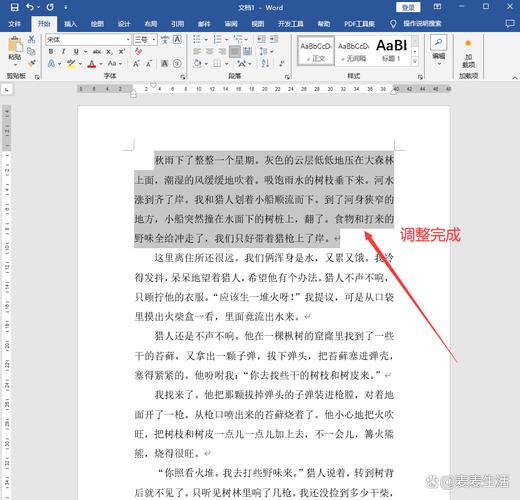Apply the 无间隔 (No Spacing) style
This screenshot has height=500, width=520.
pos(353,51)
